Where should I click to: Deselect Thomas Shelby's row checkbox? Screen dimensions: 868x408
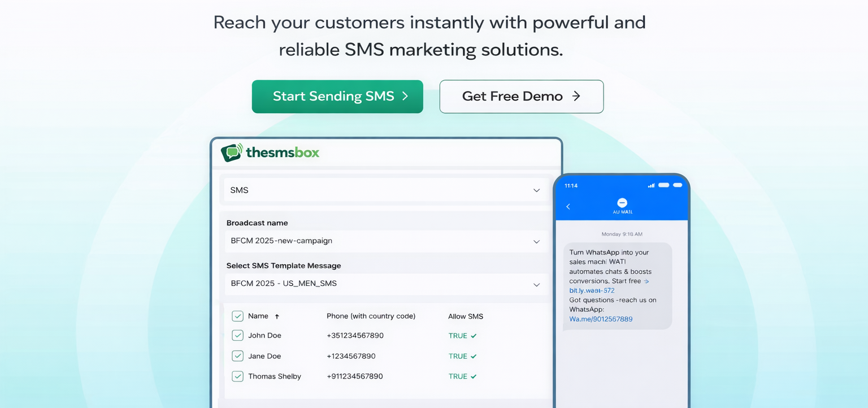tap(237, 376)
